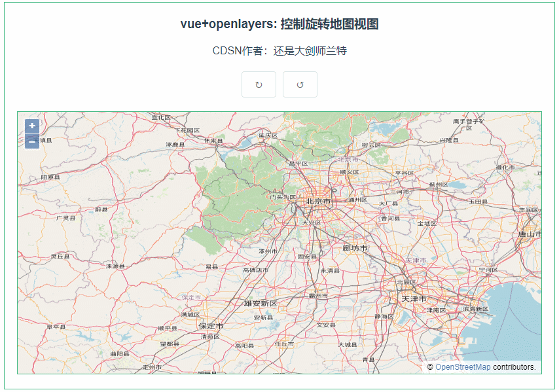The image size is (559, 392).
Task: Select the 蔚县 map label
Action: pyautogui.click(x=101, y=209)
